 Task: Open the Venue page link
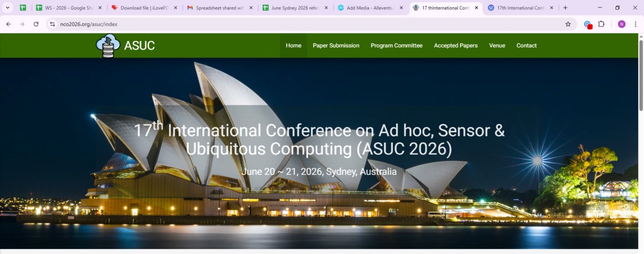tap(497, 45)
